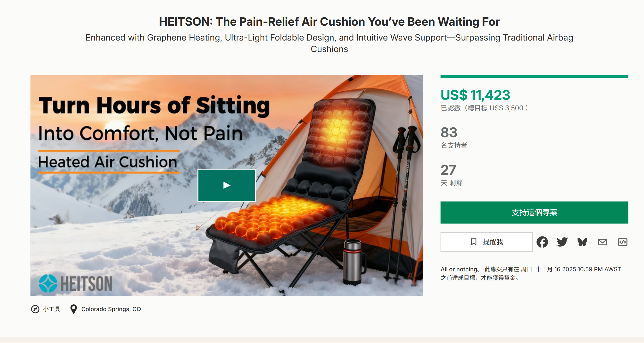Click the HEITSON logo in video thumbnail
This screenshot has width=644, height=343.
(76, 283)
